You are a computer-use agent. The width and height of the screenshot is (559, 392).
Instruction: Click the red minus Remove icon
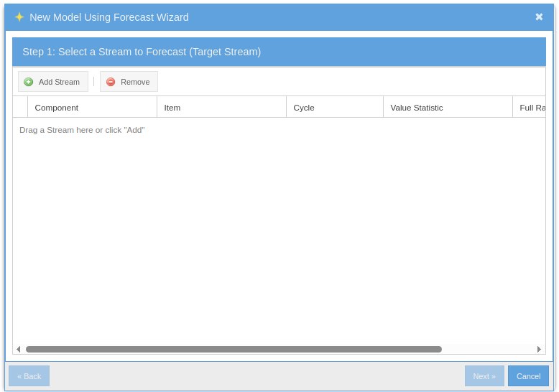[x=111, y=82]
